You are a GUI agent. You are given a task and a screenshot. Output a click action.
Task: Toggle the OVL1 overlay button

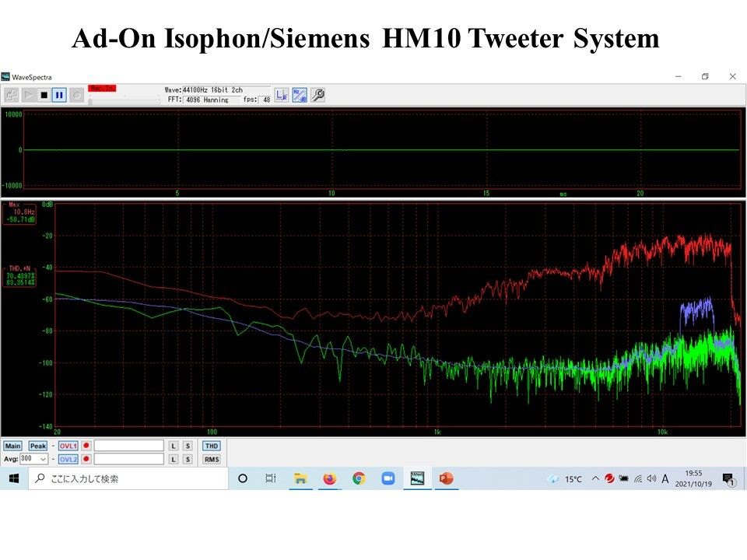[x=68, y=446]
